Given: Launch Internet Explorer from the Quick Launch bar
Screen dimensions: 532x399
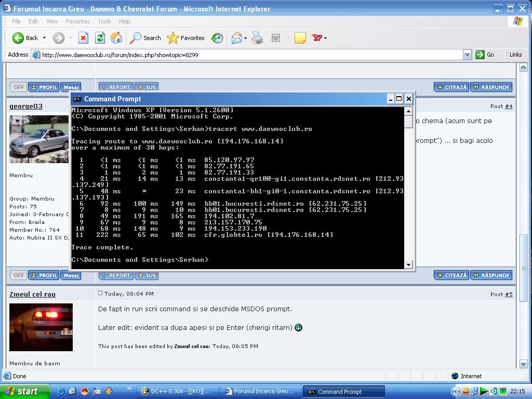Looking at the screenshot, I should (61, 392).
